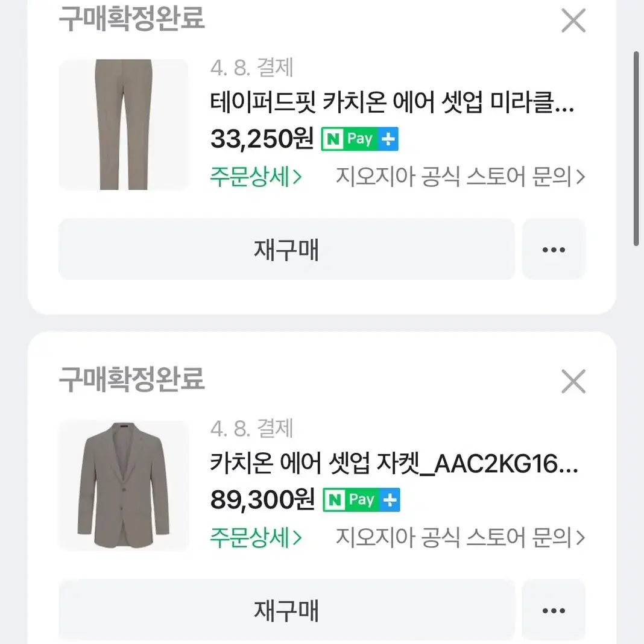Open more options for the jacket order

coord(554,610)
